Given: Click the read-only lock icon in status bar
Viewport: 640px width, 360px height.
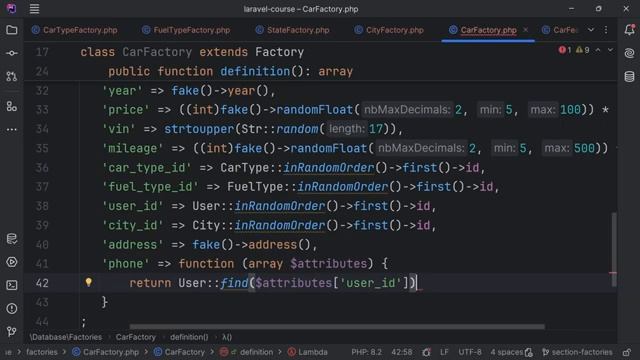Looking at the screenshot, I should (627, 352).
